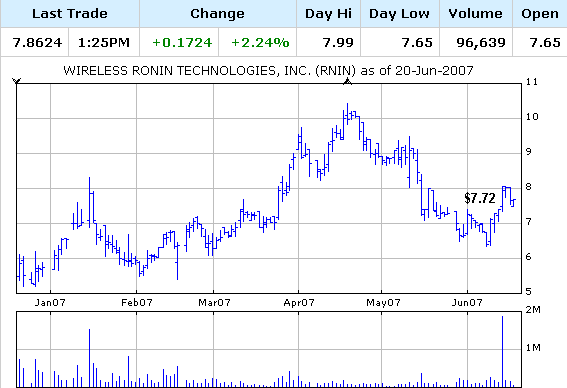Click the Day Low column header
Screen dimensions: 567x388
point(400,14)
